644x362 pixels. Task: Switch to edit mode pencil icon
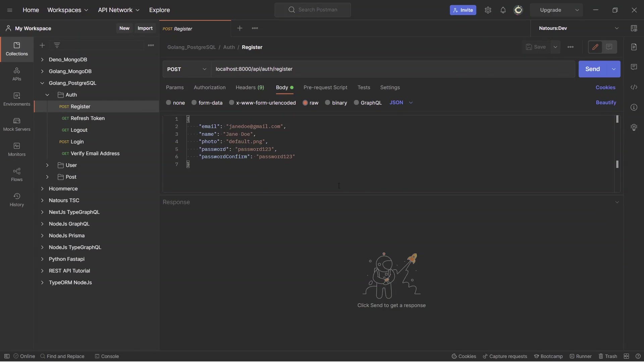pyautogui.click(x=595, y=47)
